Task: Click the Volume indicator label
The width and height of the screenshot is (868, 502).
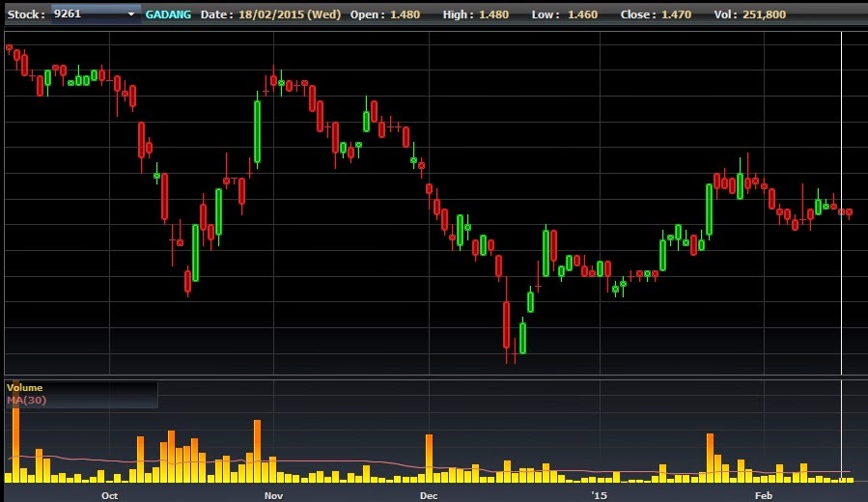Action: tap(24, 388)
